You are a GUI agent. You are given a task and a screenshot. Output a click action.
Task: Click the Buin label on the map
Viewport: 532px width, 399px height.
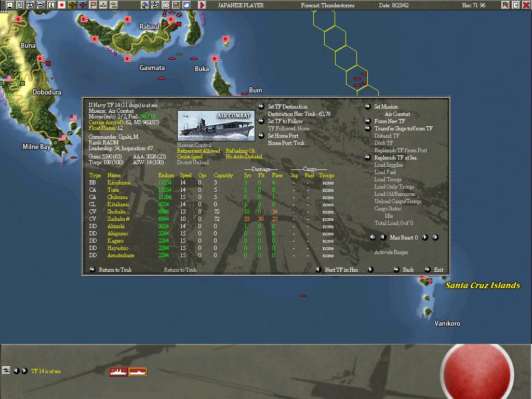point(256,90)
